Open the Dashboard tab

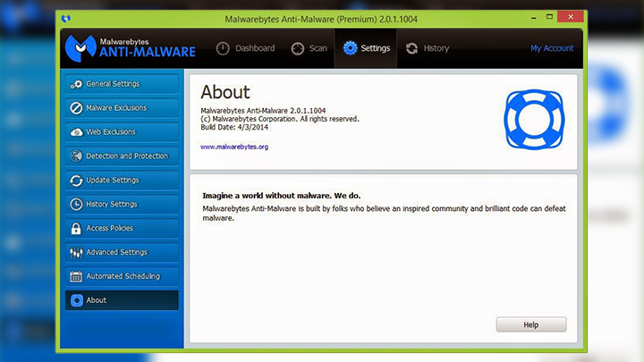246,48
